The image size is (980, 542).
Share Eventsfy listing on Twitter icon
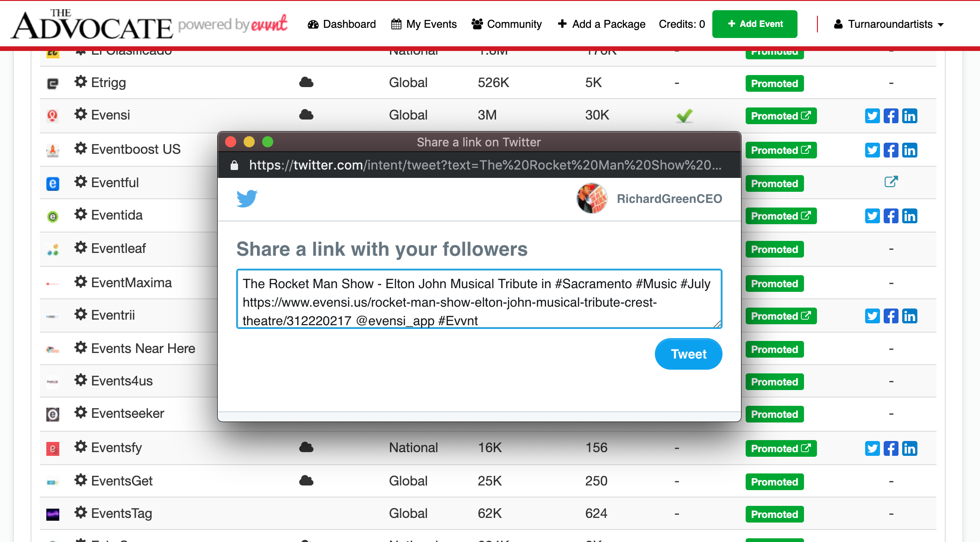coord(872,448)
